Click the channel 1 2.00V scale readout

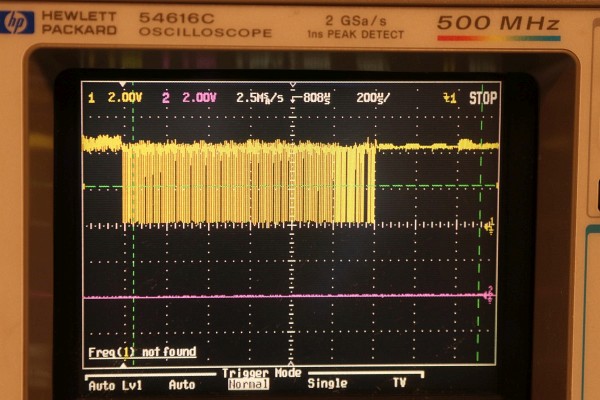117,98
